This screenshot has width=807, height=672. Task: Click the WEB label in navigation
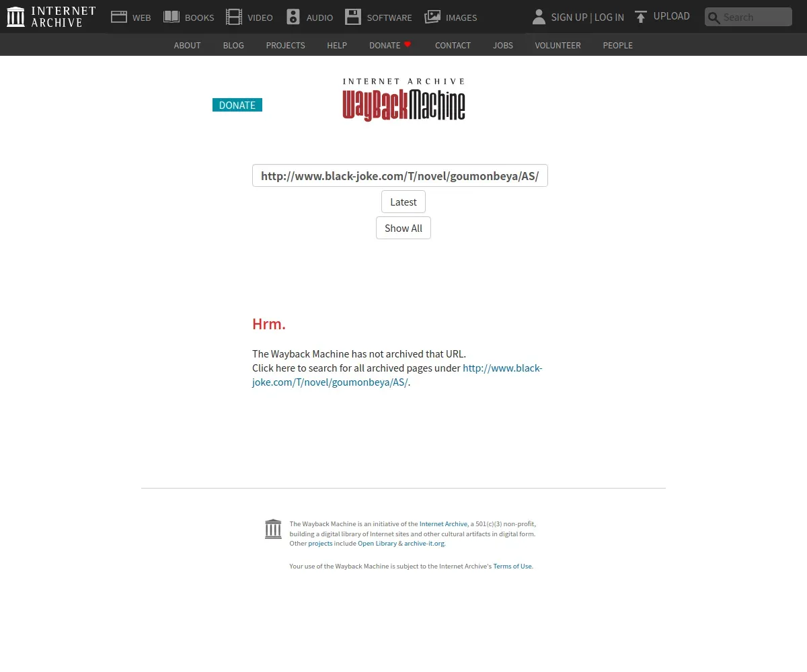point(142,17)
